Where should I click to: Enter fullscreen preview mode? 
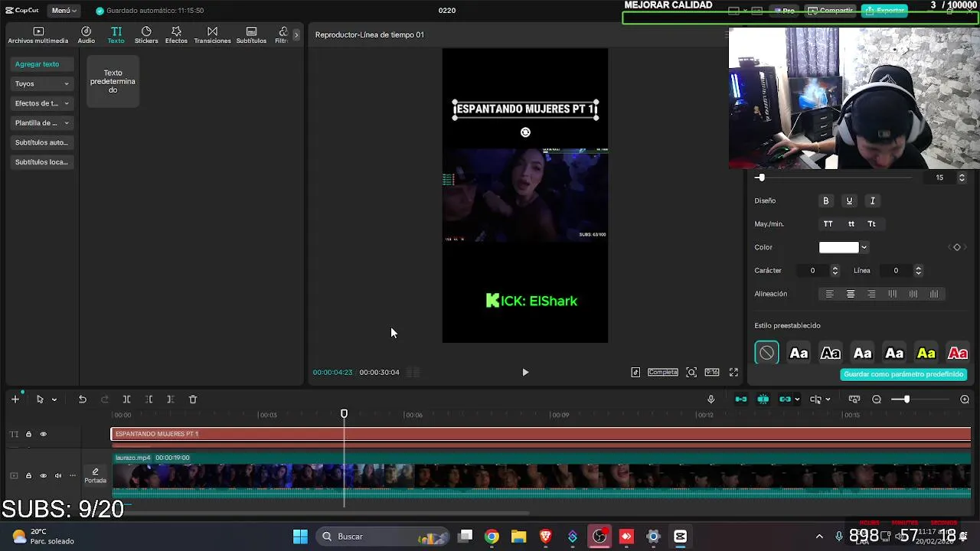point(733,373)
